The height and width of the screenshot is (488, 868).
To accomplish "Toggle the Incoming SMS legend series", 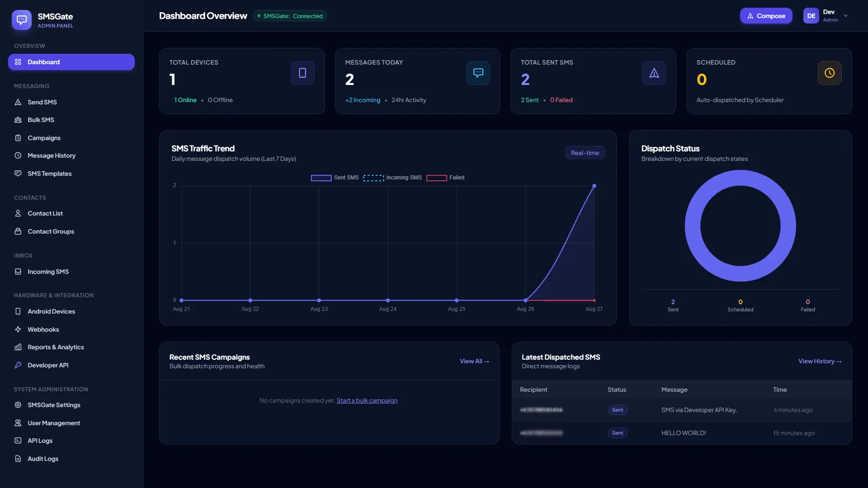I will pyautogui.click(x=392, y=178).
